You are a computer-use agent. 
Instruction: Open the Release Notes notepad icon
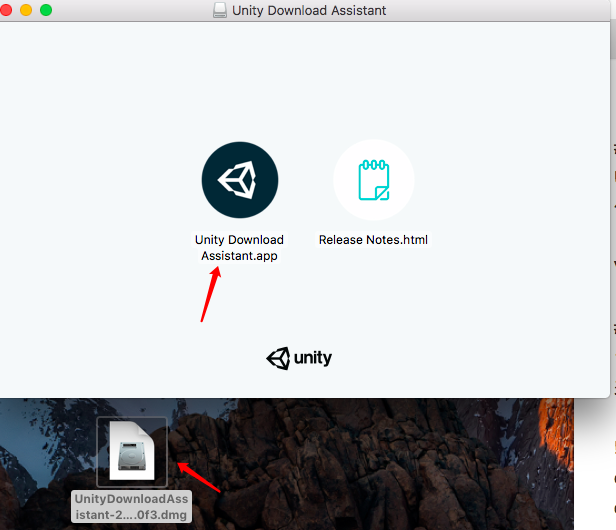(374, 180)
